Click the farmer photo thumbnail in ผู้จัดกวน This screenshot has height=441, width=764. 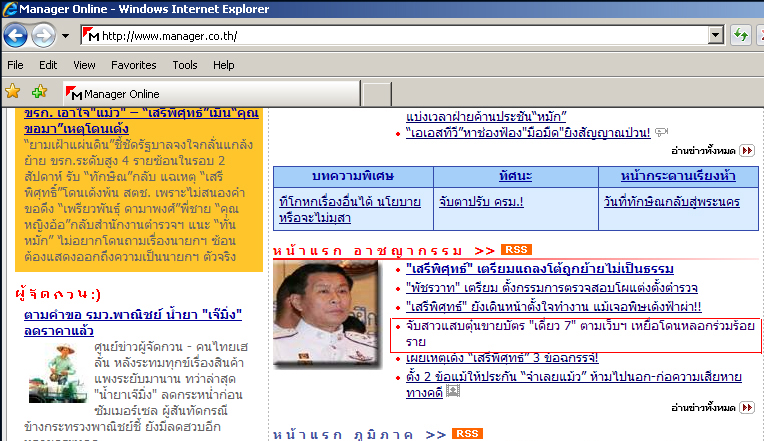click(x=57, y=373)
